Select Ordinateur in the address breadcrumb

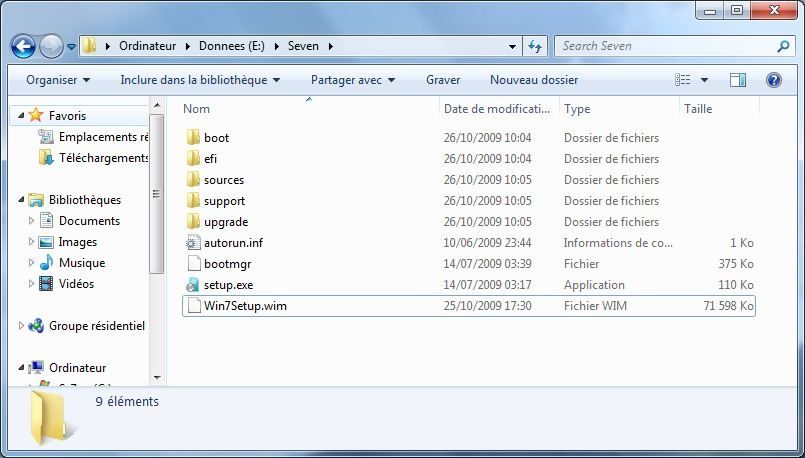pos(147,46)
